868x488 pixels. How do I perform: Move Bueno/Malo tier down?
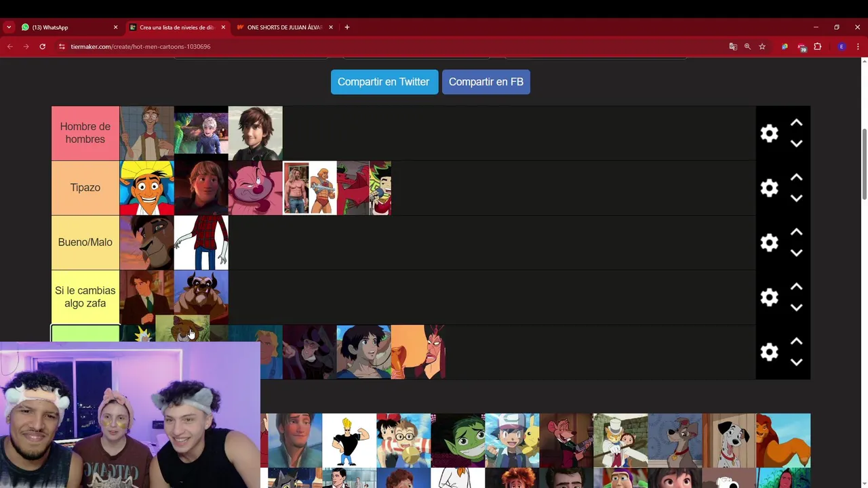[x=797, y=253]
